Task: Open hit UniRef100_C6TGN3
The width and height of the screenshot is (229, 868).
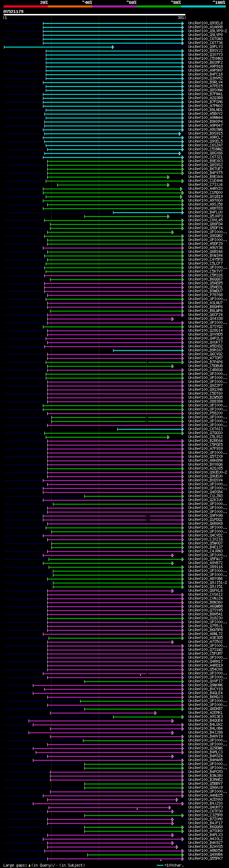Action: (x=205, y=39)
